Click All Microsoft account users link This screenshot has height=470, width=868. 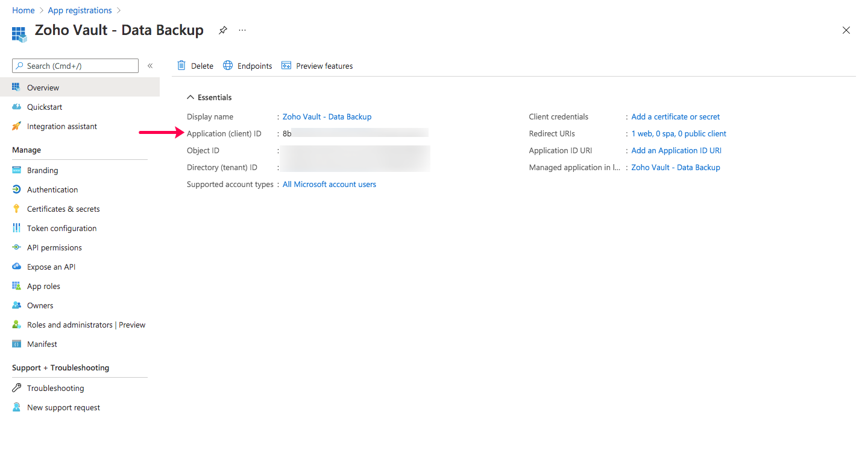329,184
